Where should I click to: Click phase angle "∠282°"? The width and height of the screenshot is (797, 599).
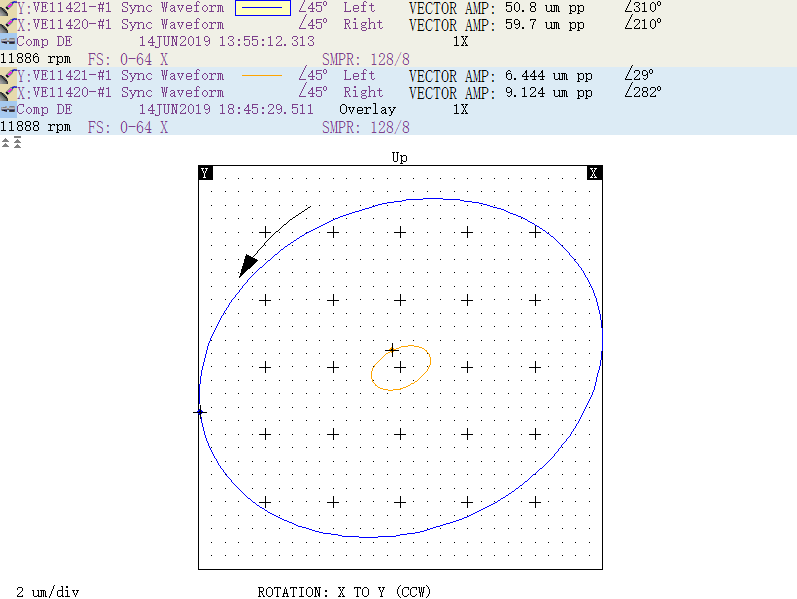click(643, 92)
